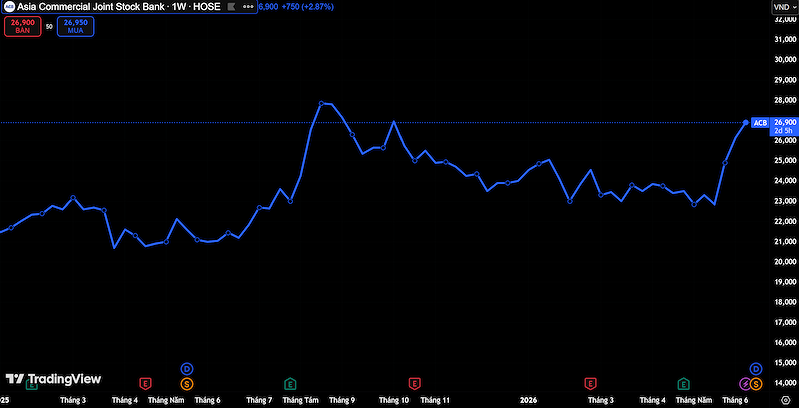Image resolution: width=799 pixels, height=408 pixels.
Task: Click the 23,000 price axis label
Action: point(785,201)
